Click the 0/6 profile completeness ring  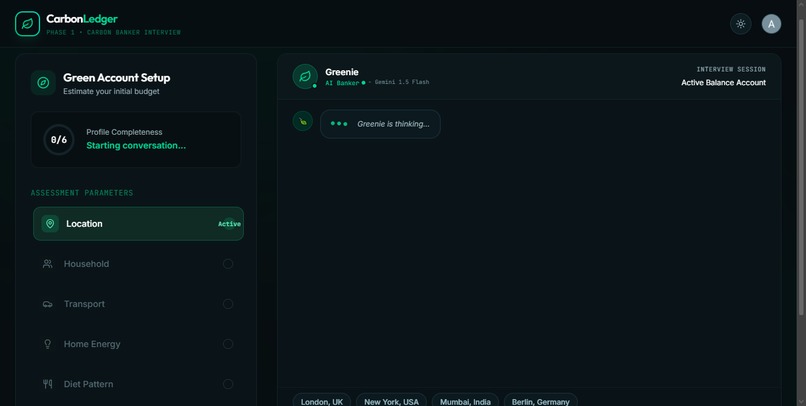coord(59,139)
